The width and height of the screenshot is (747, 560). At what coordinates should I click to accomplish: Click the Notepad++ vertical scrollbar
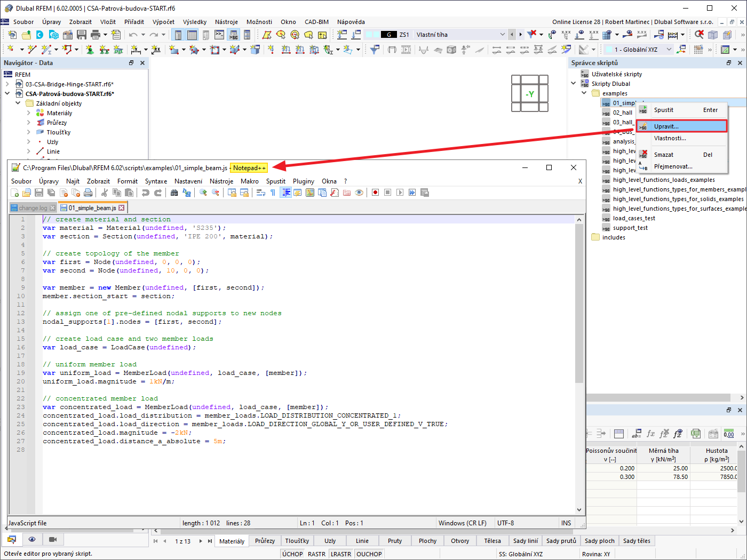[x=579, y=303]
